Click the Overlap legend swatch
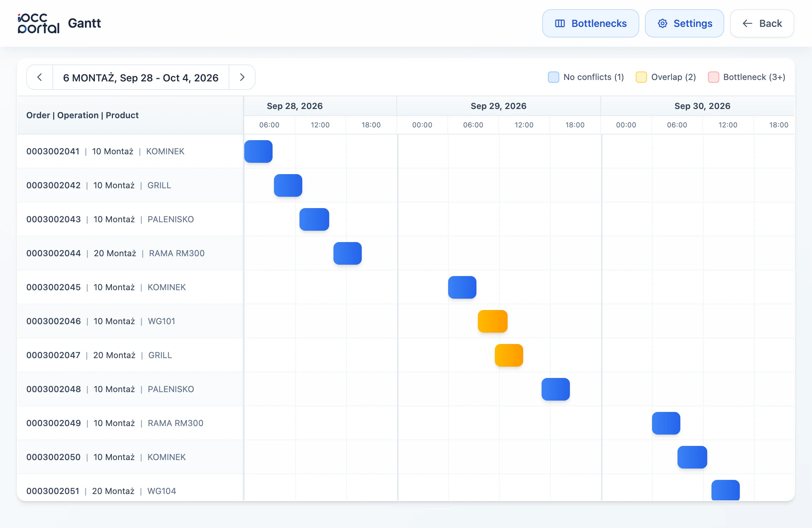The image size is (812, 528). point(641,77)
